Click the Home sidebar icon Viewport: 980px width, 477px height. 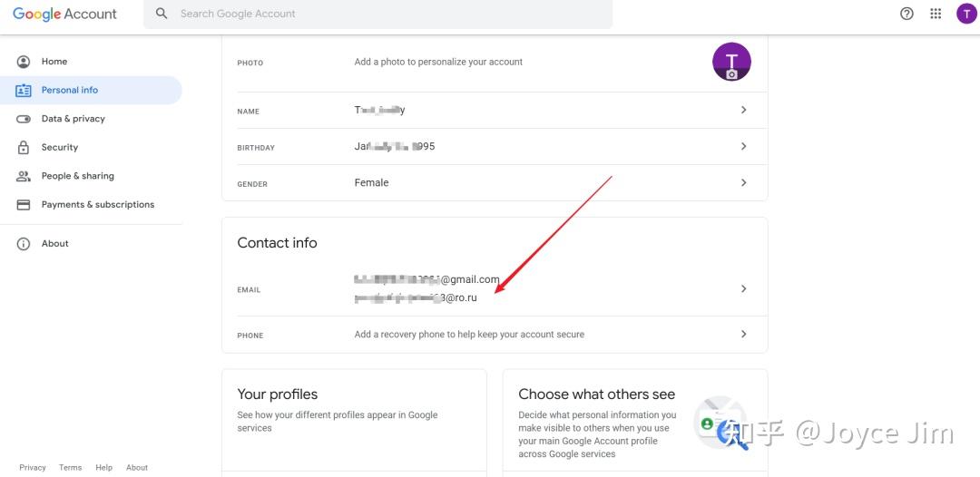pos(24,62)
